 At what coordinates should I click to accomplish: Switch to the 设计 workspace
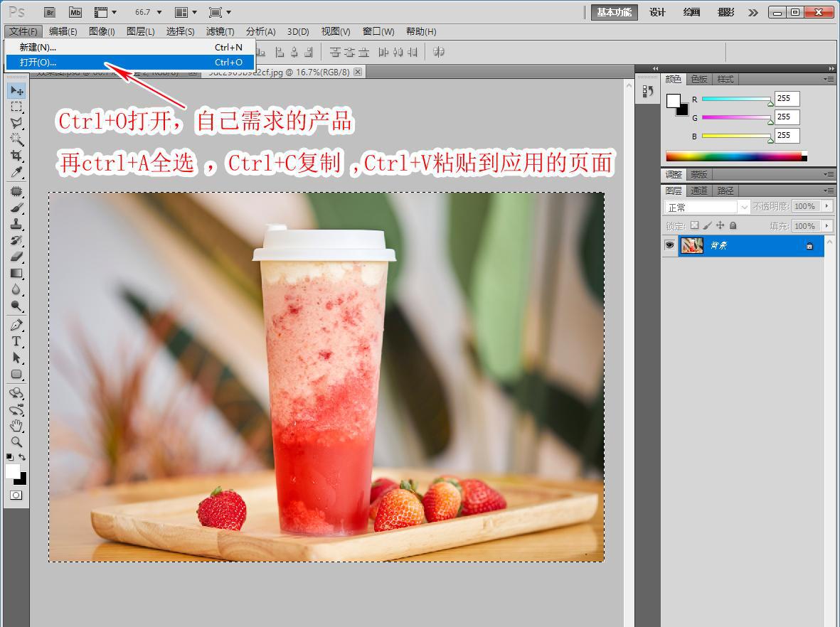coord(657,12)
